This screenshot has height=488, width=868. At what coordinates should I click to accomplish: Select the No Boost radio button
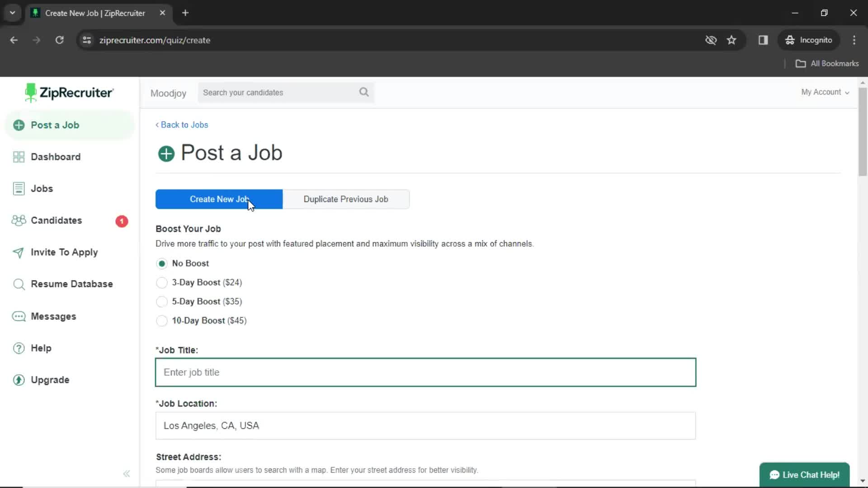pyautogui.click(x=161, y=263)
